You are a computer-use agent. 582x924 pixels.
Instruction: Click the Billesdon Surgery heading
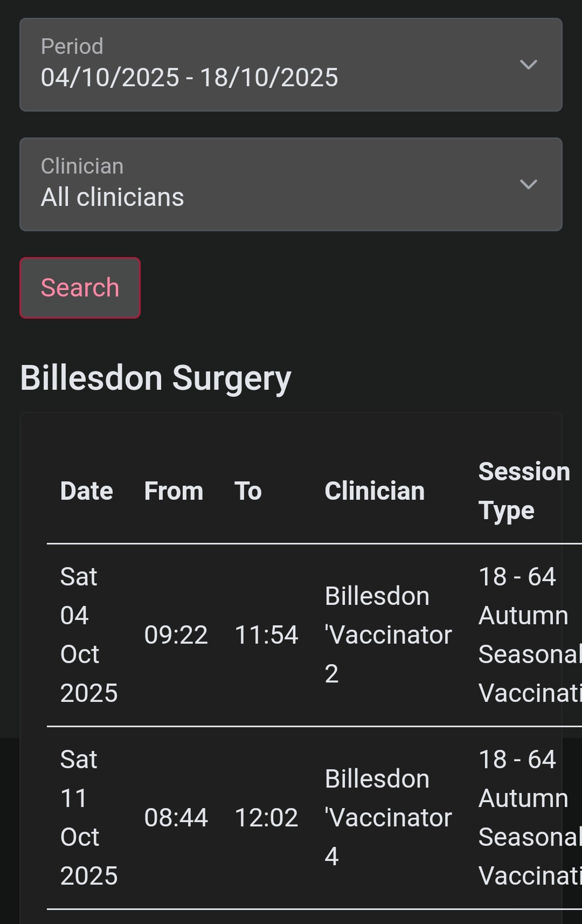click(156, 378)
